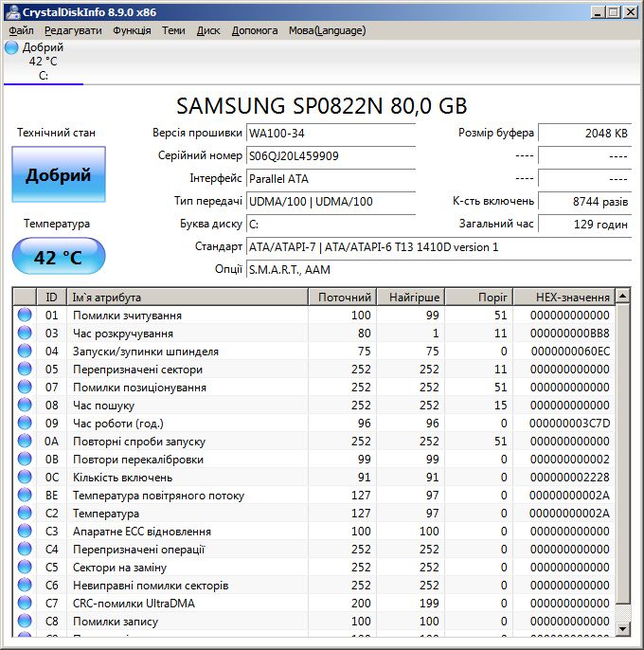Click the features field S.M.A.R.T., AAM
Screen dimensions: 644x650
click(x=438, y=270)
